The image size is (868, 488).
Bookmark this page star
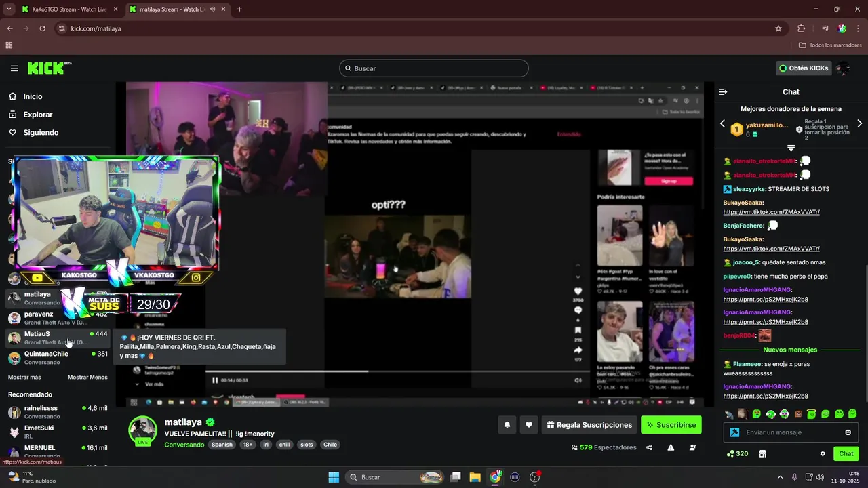[x=778, y=28]
